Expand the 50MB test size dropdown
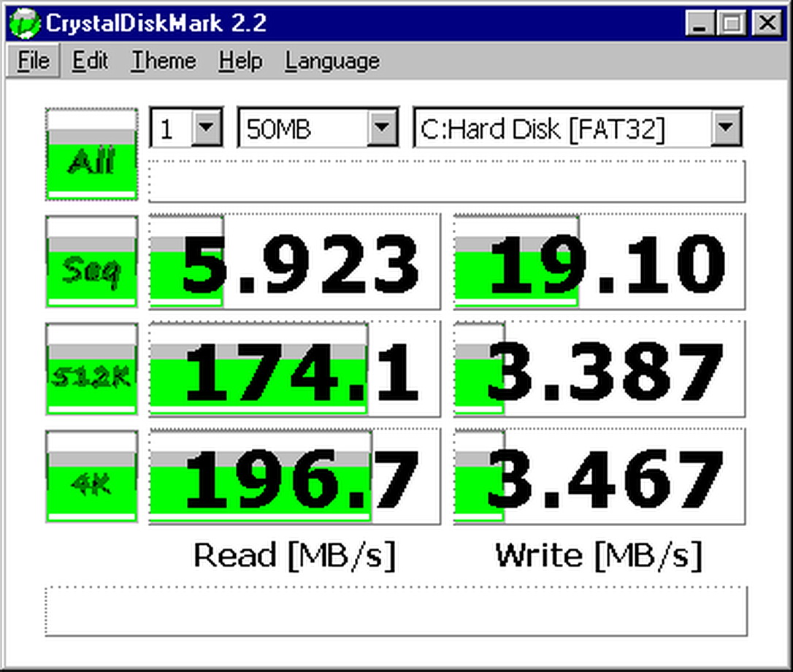793x672 pixels. 382,127
